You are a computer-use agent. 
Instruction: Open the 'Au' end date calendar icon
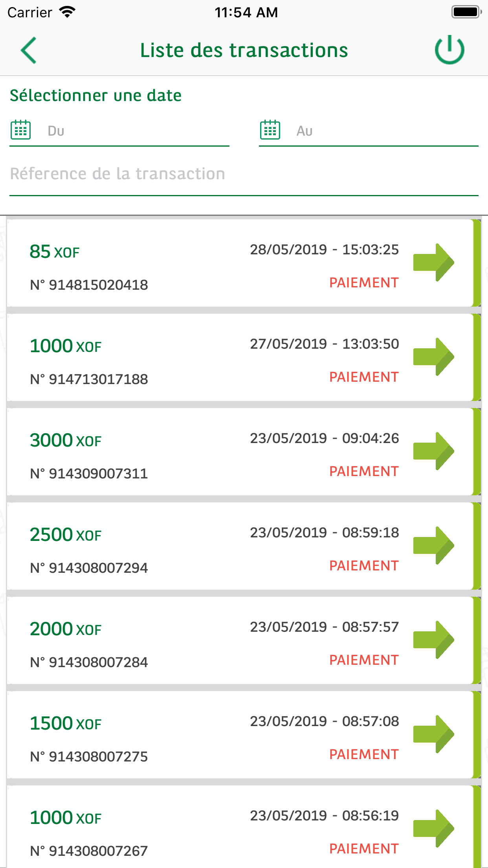[270, 130]
